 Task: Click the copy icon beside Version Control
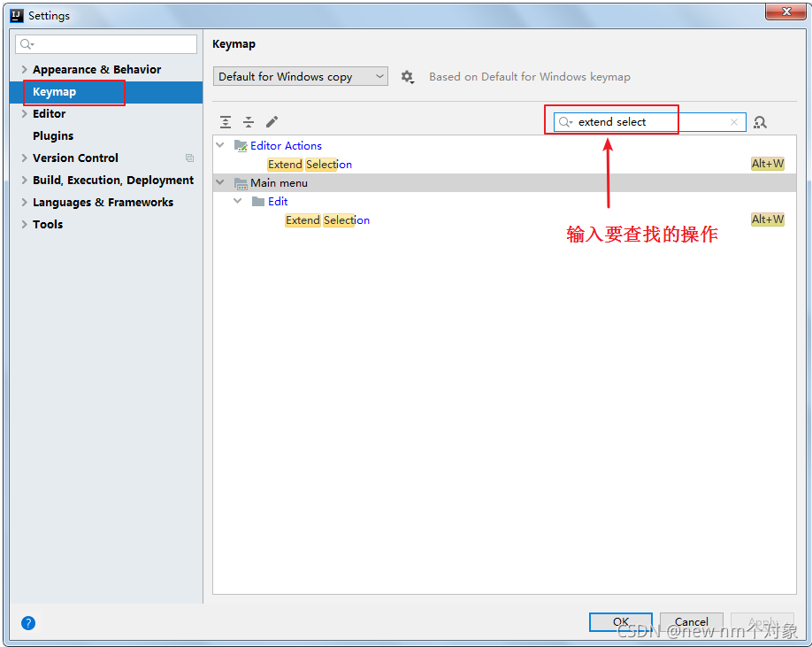click(x=189, y=158)
